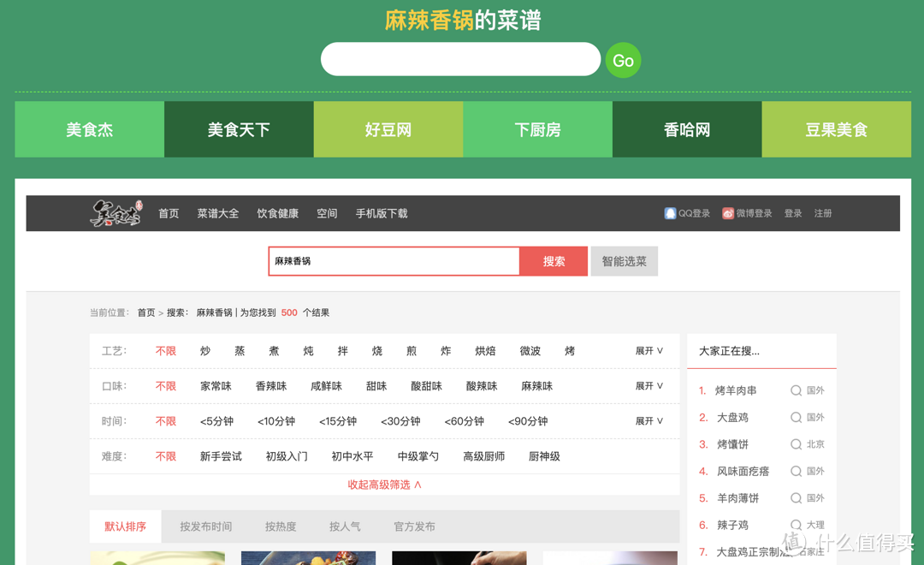This screenshot has width=924, height=565.
Task: Filter by 新手尝试 difficulty
Action: click(x=221, y=456)
